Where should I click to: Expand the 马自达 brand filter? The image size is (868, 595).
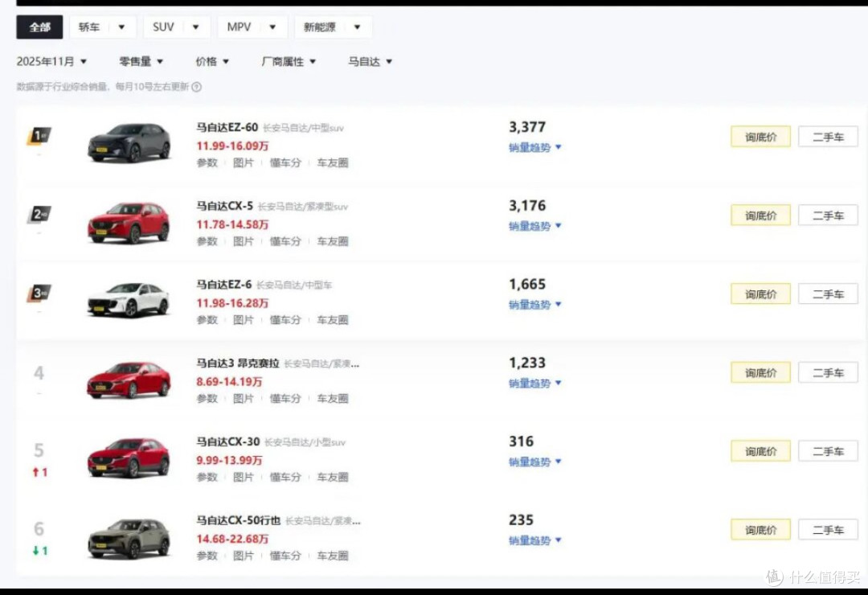pos(370,61)
